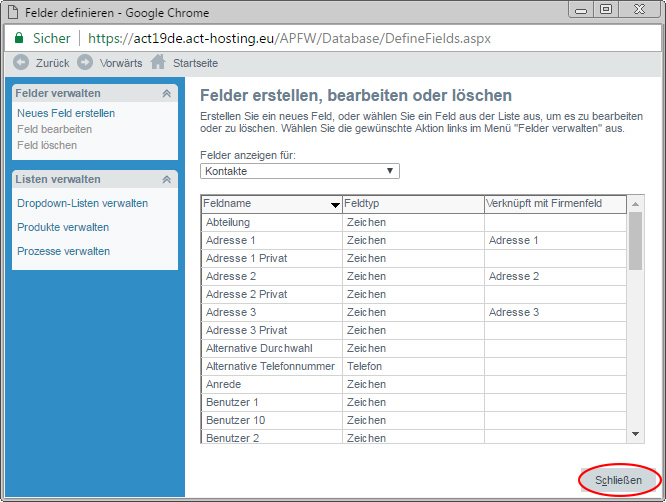Select the Adresse 3 field name cell

pos(272,313)
